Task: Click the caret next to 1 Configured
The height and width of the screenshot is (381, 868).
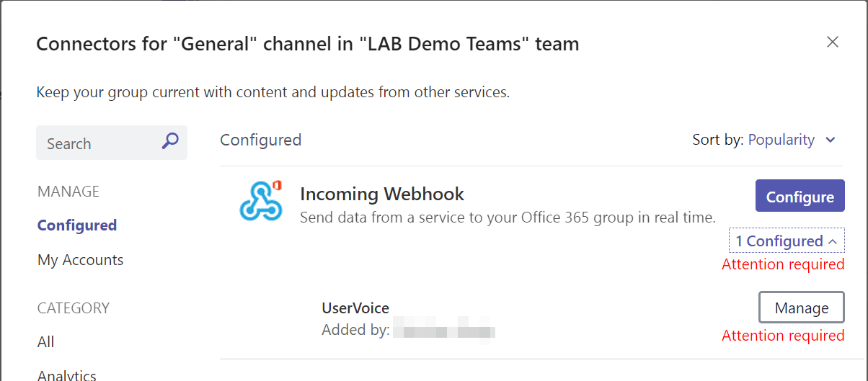Action: click(x=833, y=241)
